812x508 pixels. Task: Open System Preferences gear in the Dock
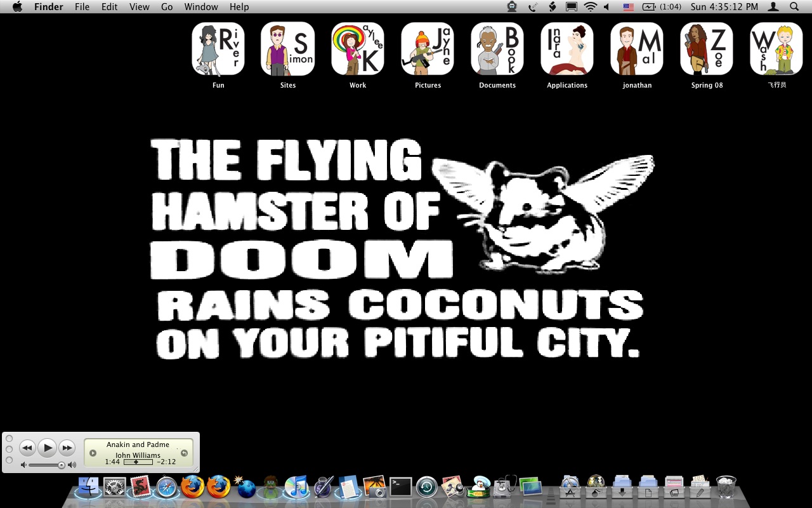[x=115, y=488]
